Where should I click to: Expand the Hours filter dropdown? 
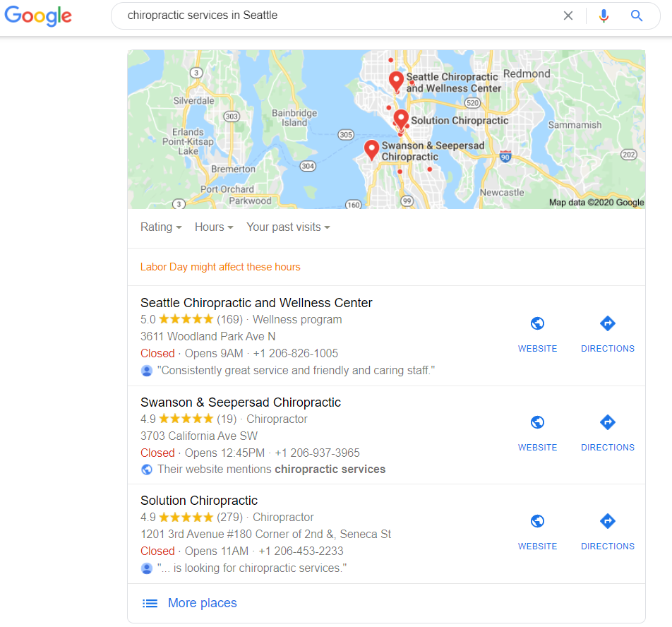214,227
